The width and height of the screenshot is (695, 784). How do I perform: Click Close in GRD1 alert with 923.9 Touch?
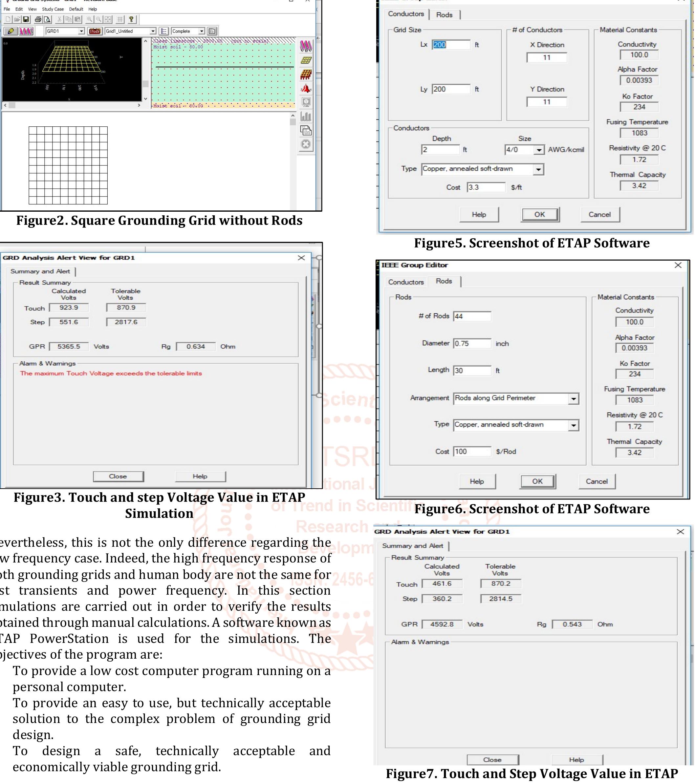[x=118, y=477]
